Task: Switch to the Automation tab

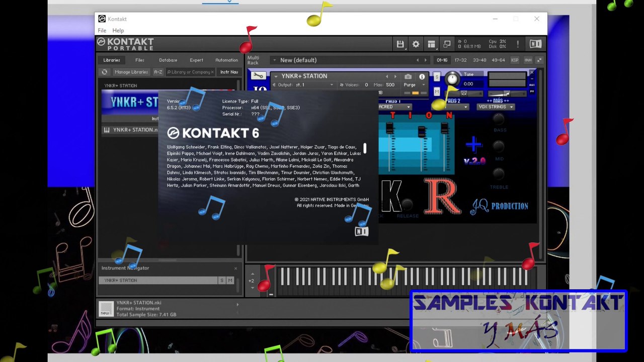Action: (x=226, y=60)
